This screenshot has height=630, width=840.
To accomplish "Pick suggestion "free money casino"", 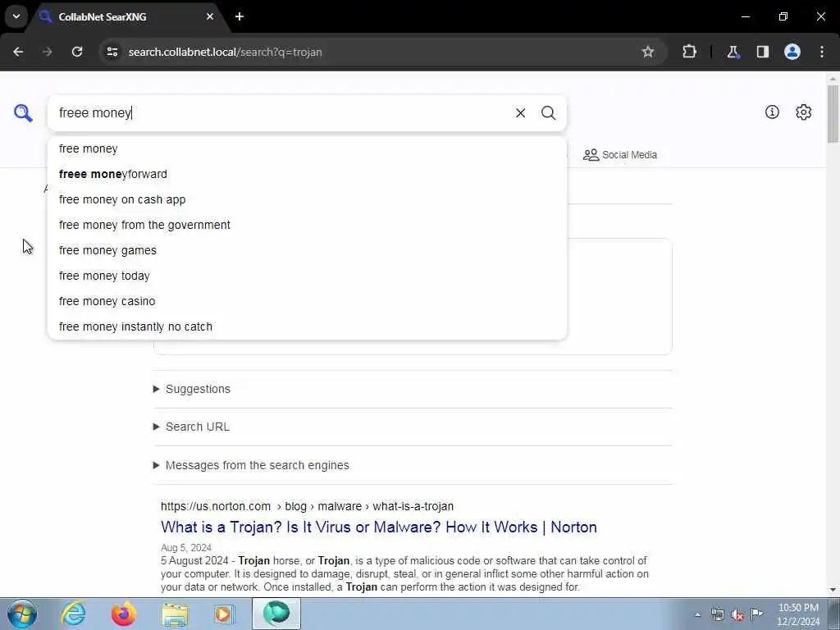I will click(307, 301).
